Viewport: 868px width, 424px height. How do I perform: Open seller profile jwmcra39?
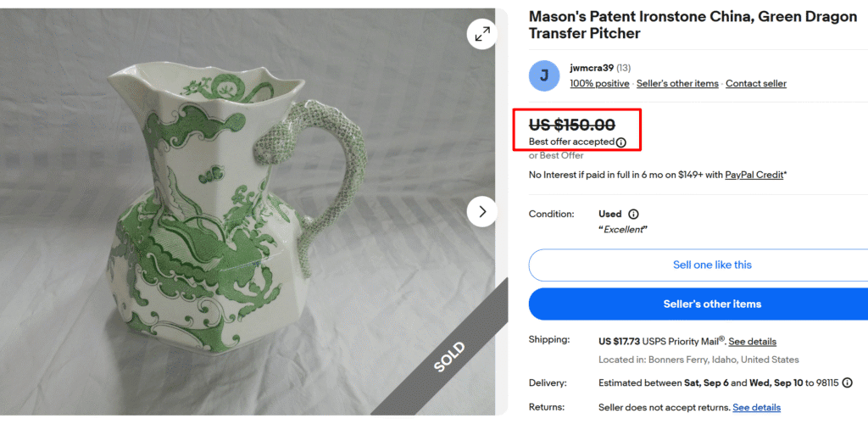click(592, 68)
